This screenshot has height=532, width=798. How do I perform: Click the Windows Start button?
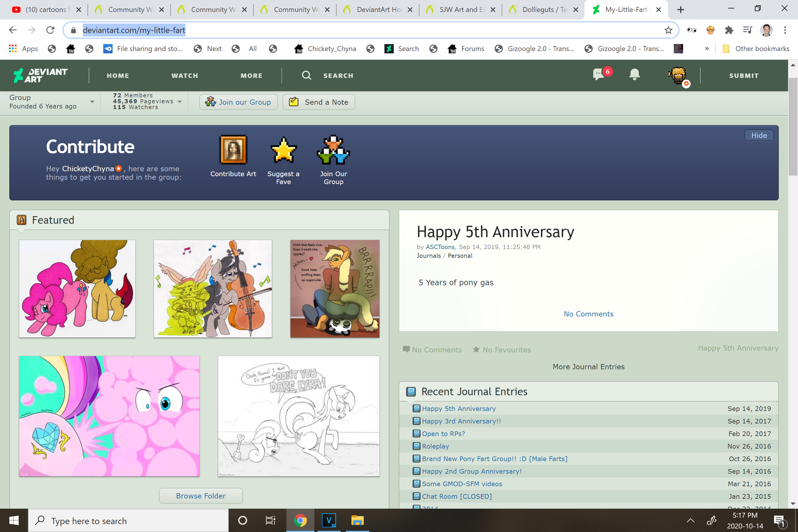[14, 520]
